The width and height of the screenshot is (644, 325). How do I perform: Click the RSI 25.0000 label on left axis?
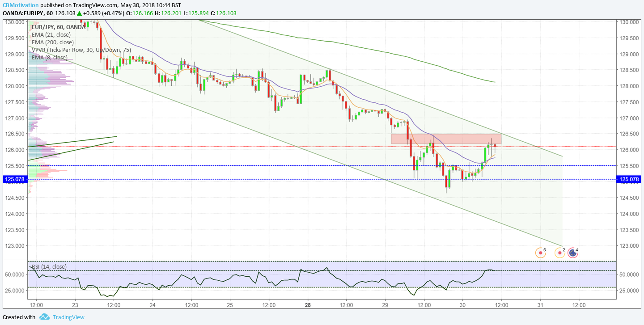point(15,290)
